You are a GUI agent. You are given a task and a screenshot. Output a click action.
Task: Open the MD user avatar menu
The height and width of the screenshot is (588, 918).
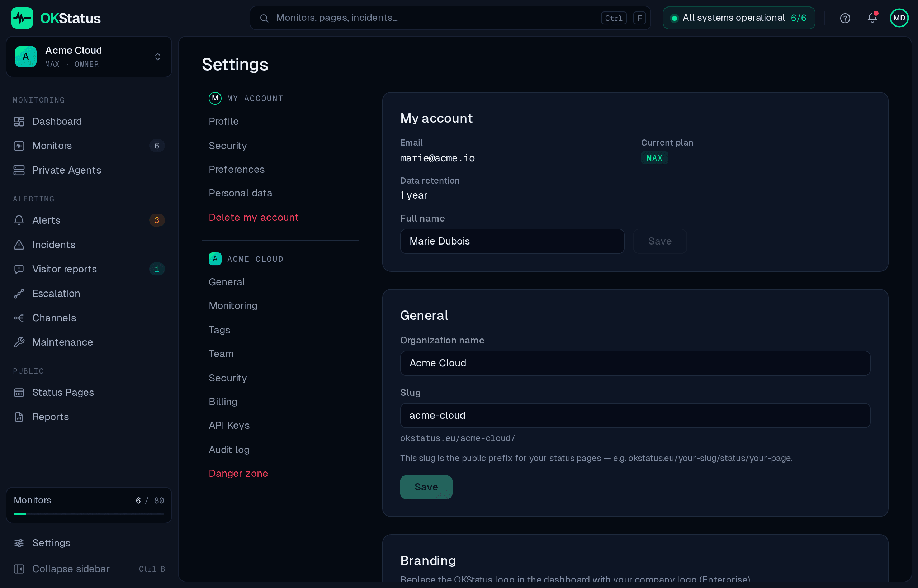click(x=899, y=18)
